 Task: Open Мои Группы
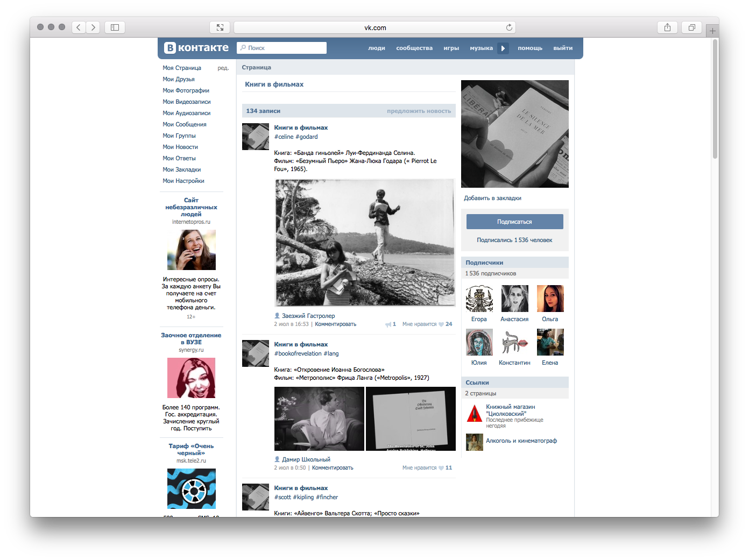(x=179, y=136)
